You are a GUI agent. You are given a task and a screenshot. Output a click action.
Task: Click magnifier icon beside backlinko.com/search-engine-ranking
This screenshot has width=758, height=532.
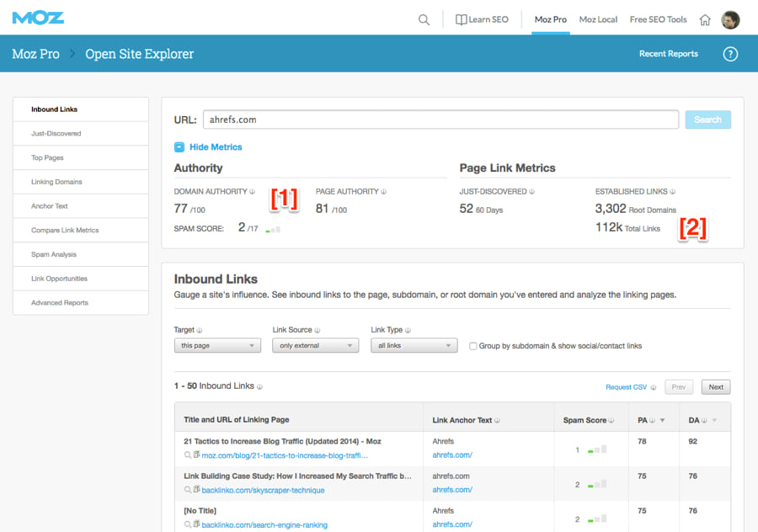point(188,524)
